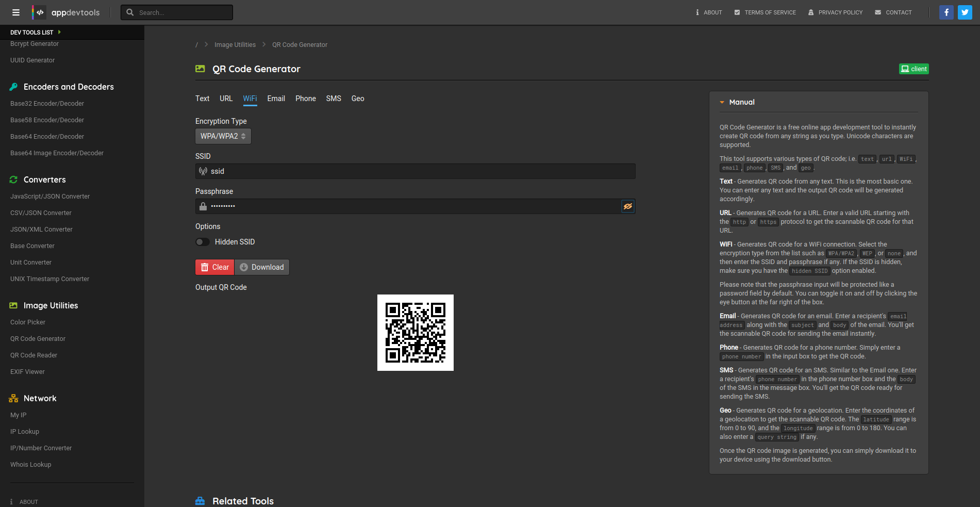Open the Color Picker tool link
The height and width of the screenshot is (507, 980).
(x=28, y=322)
